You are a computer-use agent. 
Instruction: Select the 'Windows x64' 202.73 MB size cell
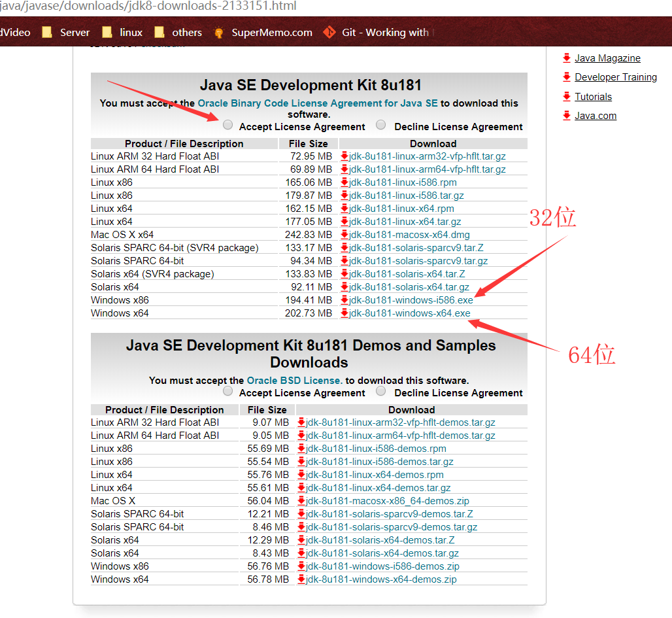(309, 313)
